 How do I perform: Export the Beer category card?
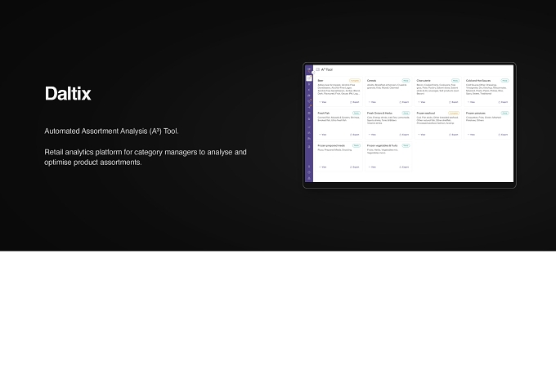pos(355,102)
